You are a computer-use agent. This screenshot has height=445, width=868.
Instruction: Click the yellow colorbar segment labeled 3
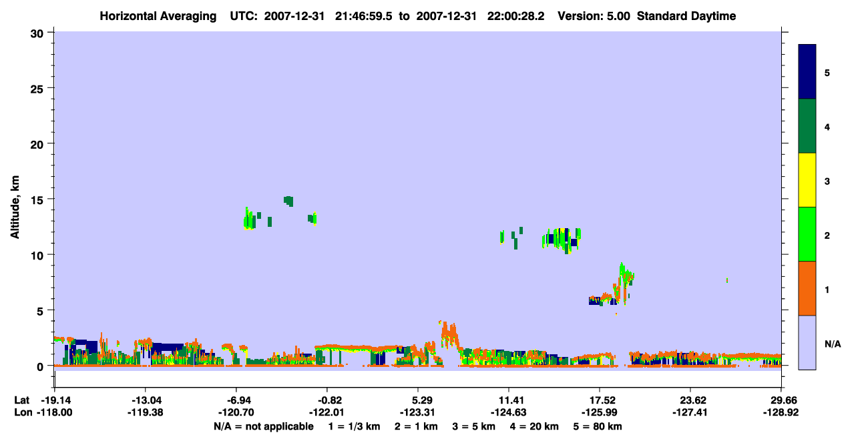[x=807, y=180]
